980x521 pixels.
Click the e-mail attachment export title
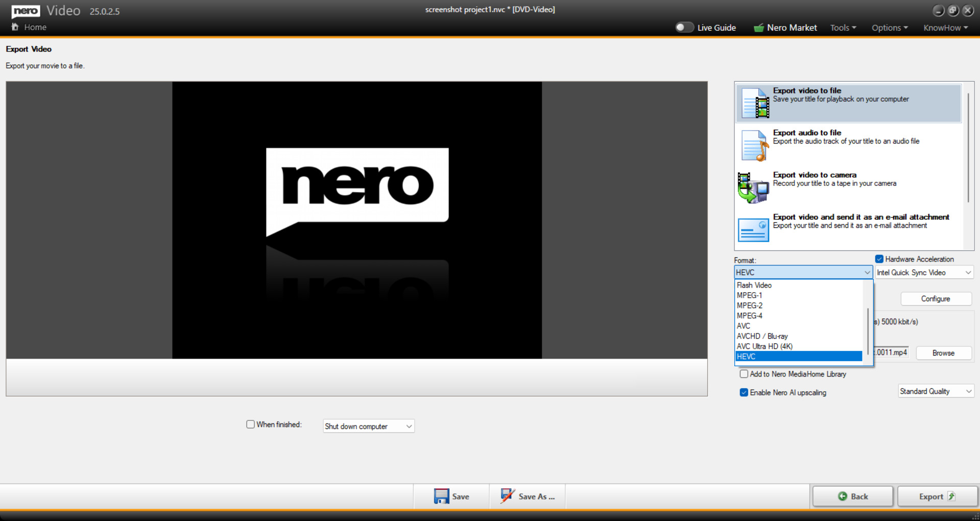pos(861,217)
